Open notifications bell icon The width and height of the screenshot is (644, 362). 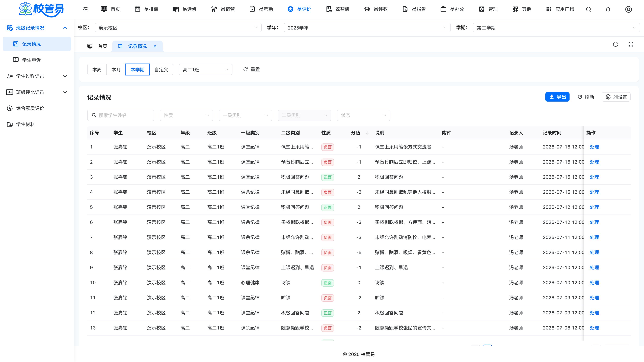coord(608,9)
